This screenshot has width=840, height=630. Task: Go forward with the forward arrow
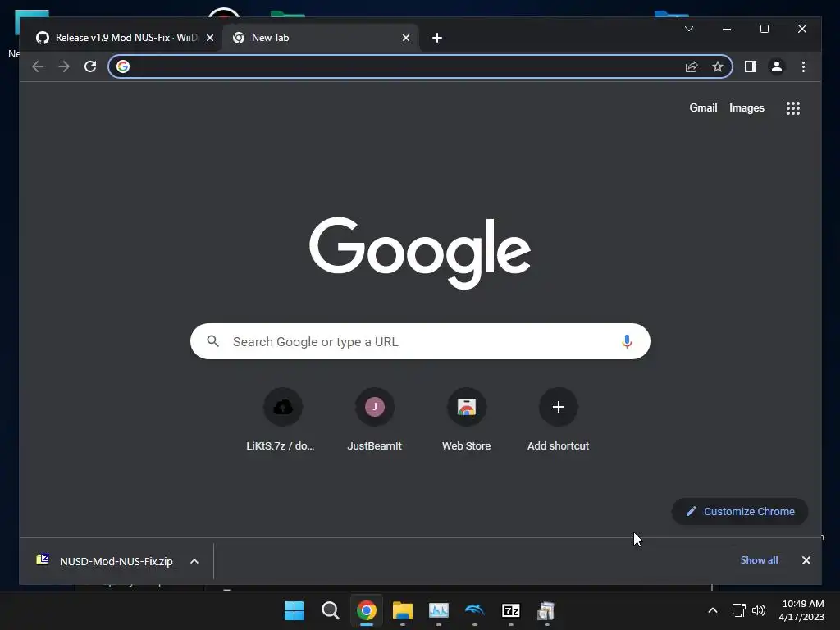point(64,66)
